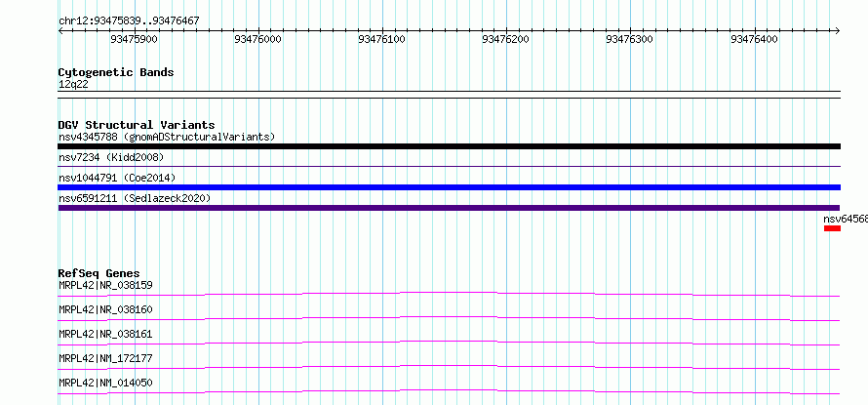Select the DGV Structural Variants track title

pyautogui.click(x=137, y=125)
